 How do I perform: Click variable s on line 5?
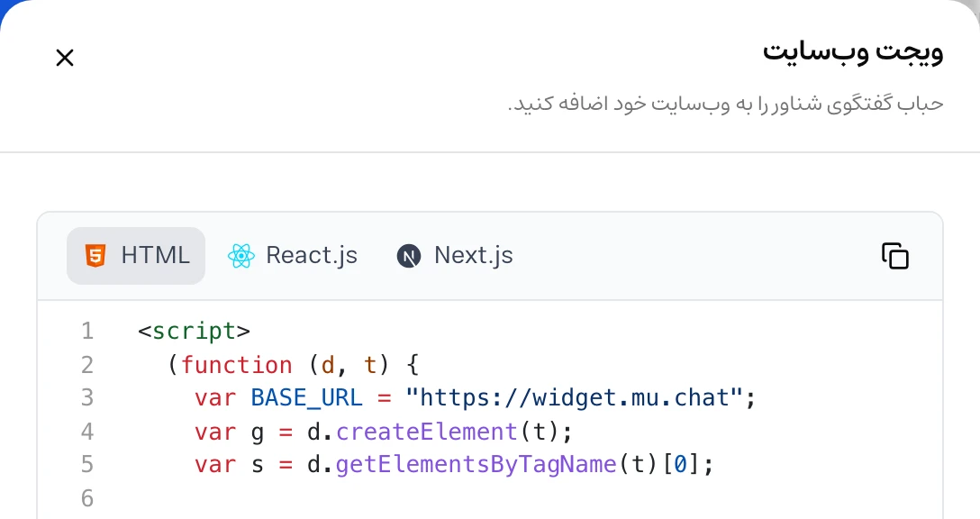point(257,465)
